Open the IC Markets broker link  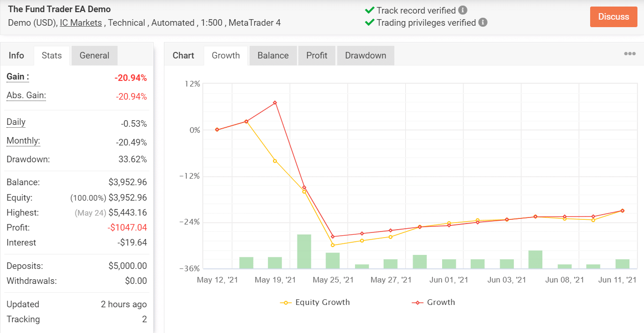click(81, 22)
